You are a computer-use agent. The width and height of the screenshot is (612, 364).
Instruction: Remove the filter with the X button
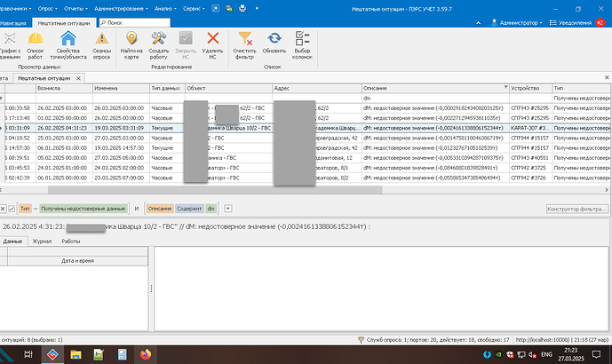coord(3,209)
